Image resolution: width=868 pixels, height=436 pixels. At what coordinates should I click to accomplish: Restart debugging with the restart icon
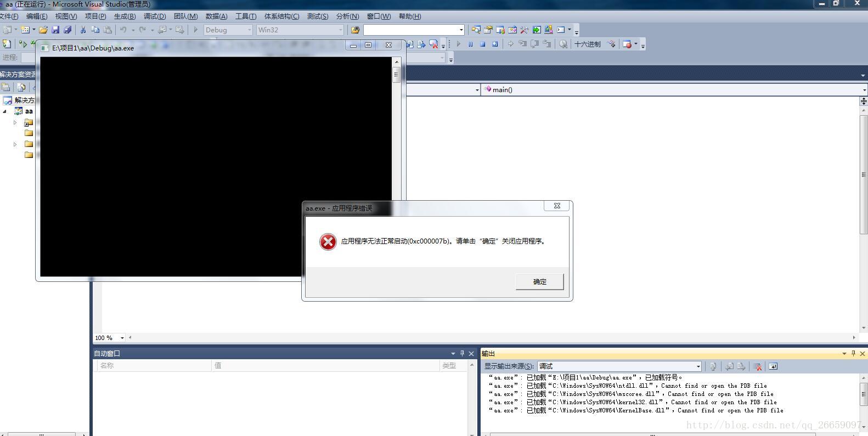click(495, 44)
